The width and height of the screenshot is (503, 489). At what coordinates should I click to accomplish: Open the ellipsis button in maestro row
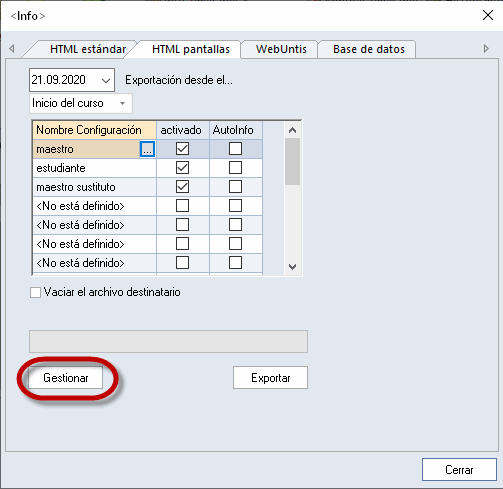point(147,149)
